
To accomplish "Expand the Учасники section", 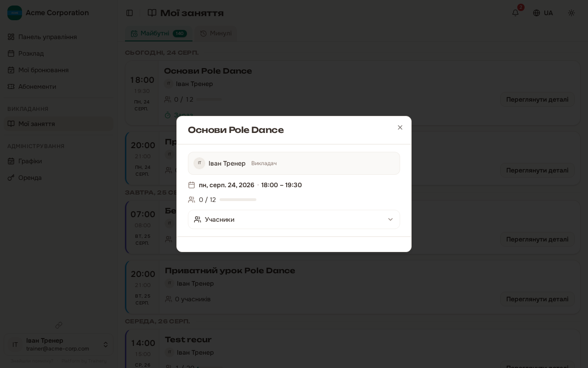I will (294, 219).
